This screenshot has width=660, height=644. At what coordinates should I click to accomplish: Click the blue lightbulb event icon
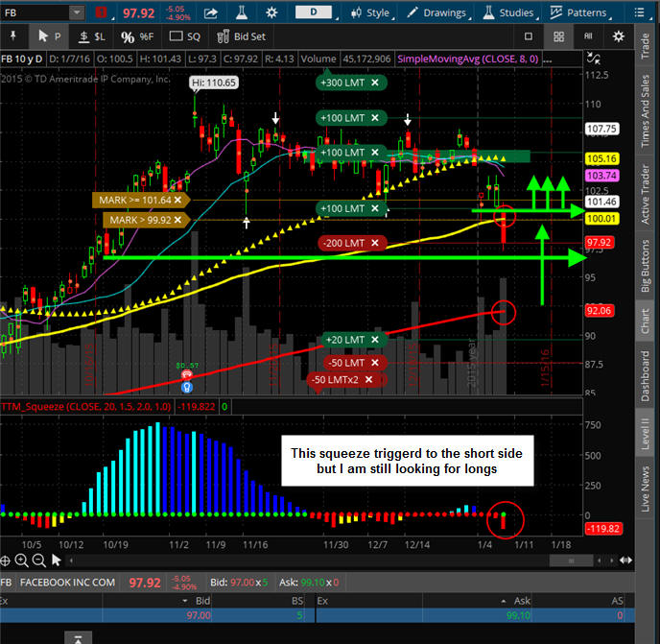tap(187, 387)
